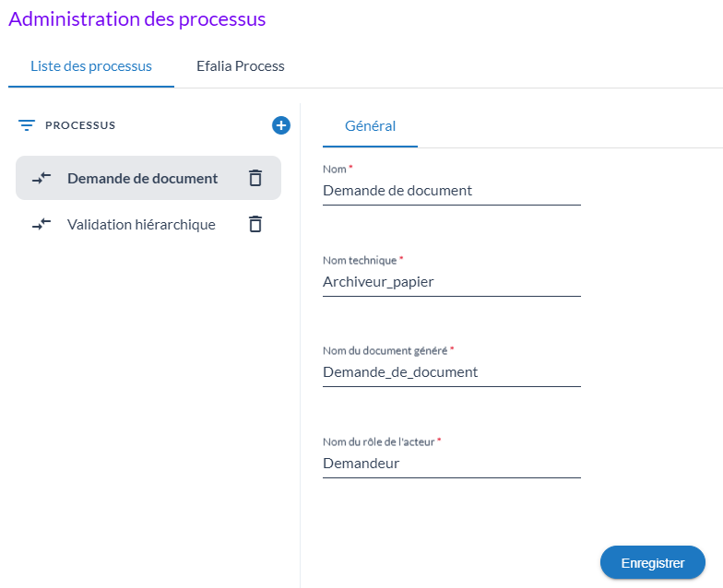Delete the Demande de document process
The height and width of the screenshot is (588, 723).
click(255, 179)
